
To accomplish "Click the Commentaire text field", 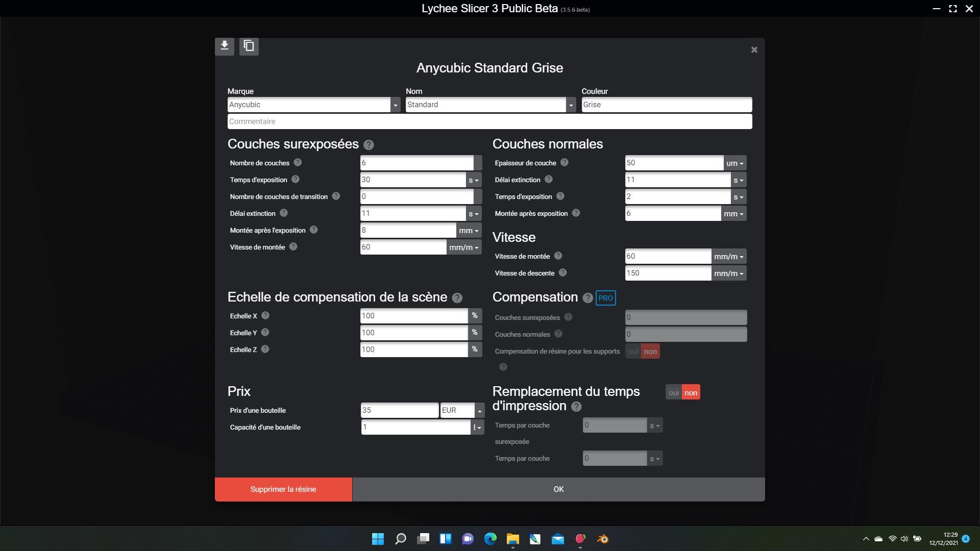I will 489,121.
